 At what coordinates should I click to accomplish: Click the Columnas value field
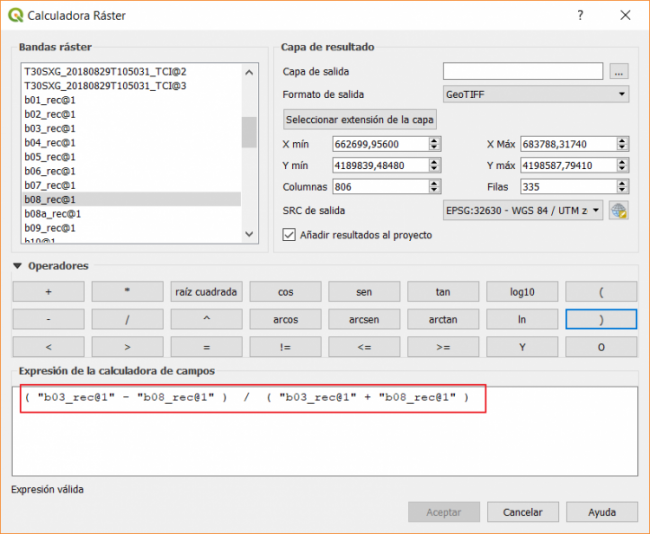(x=381, y=187)
